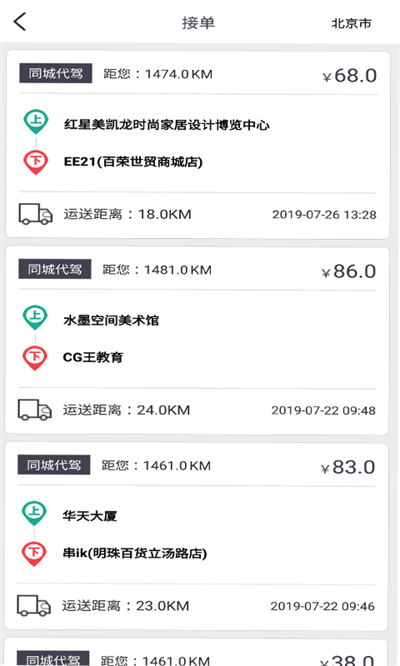The image size is (400, 666).
Task: Click truck icon beside 24.0KM distance
Action: [35, 409]
